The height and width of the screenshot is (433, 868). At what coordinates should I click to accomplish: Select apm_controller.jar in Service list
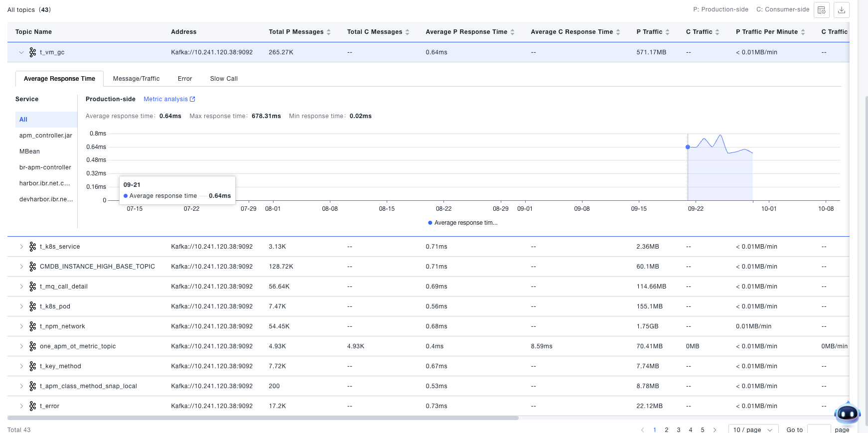[x=46, y=136]
